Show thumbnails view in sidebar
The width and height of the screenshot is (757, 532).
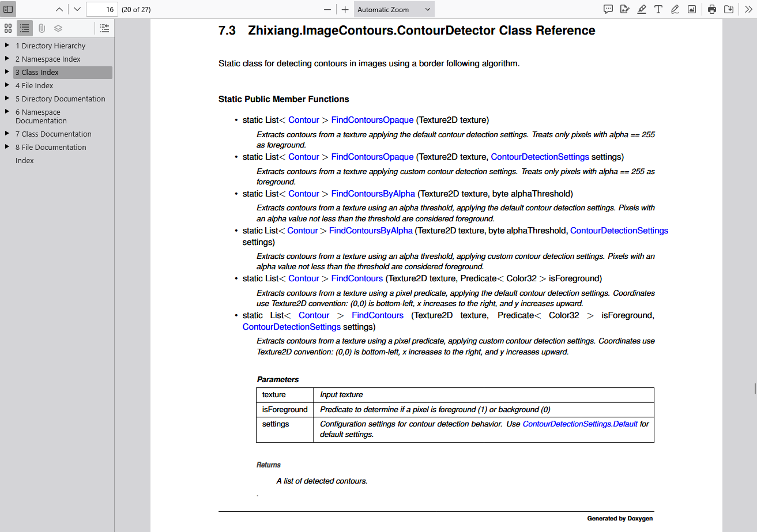[x=8, y=28]
